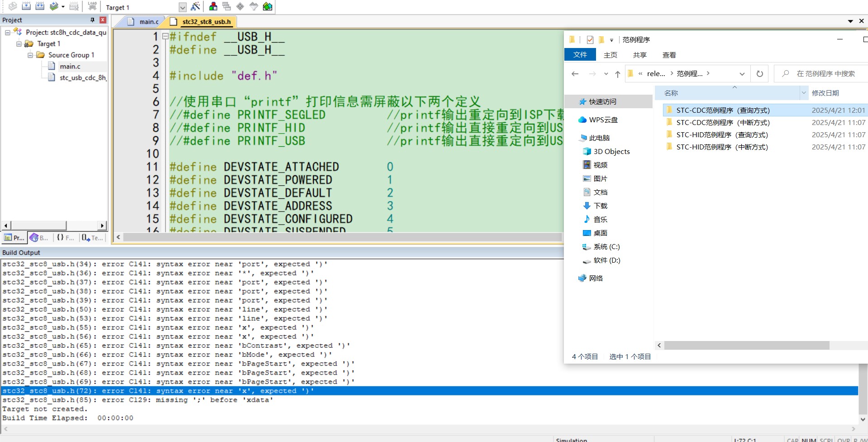Switch to the main.c editor tab
The width and height of the screenshot is (868, 442).
coord(143,21)
